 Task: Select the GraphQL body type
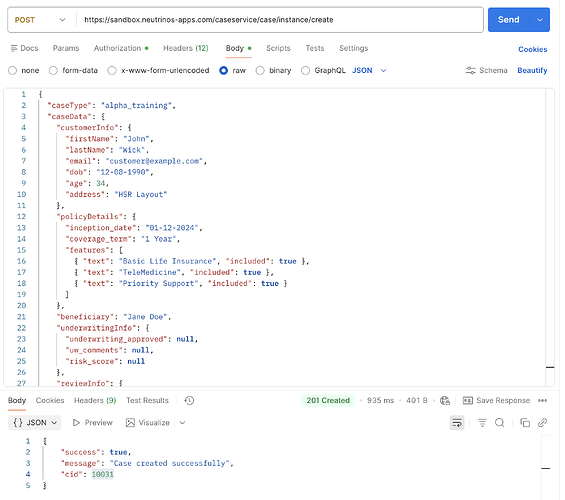coord(323,71)
